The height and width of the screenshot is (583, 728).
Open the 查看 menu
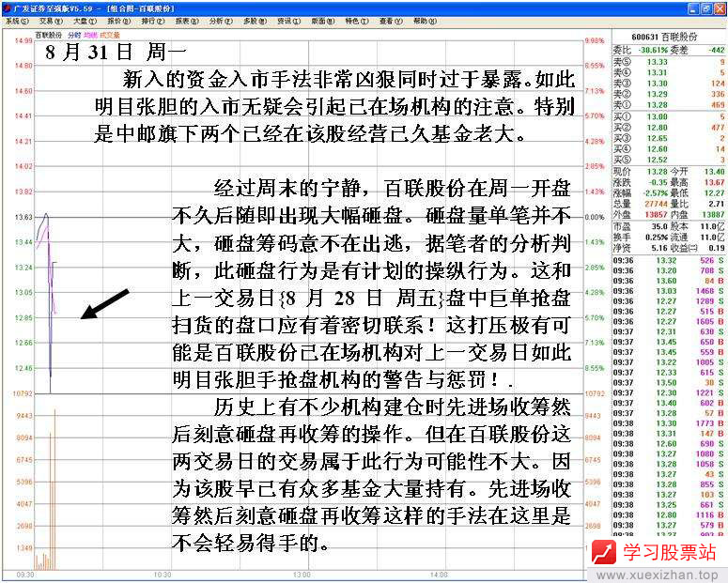pyautogui.click(x=391, y=21)
